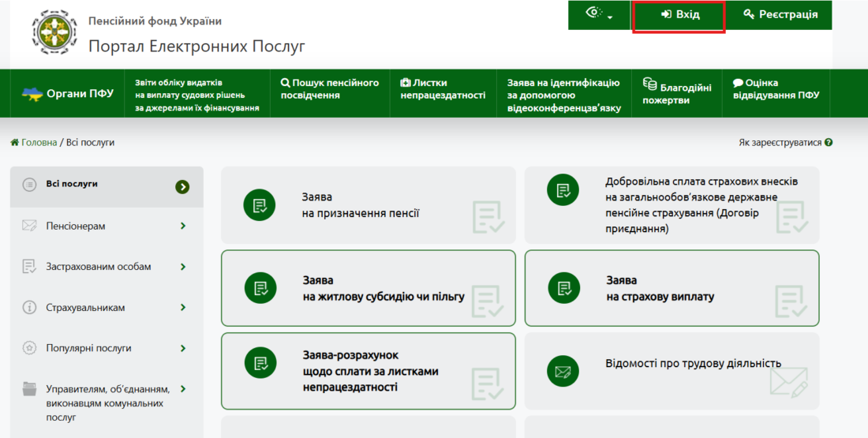
Task: Click the Заява на страхову виплату icon
Action: click(563, 288)
